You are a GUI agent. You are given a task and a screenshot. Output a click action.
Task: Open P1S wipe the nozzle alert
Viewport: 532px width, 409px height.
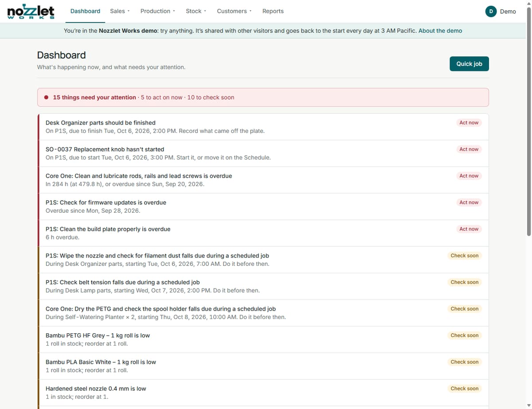[263, 260]
